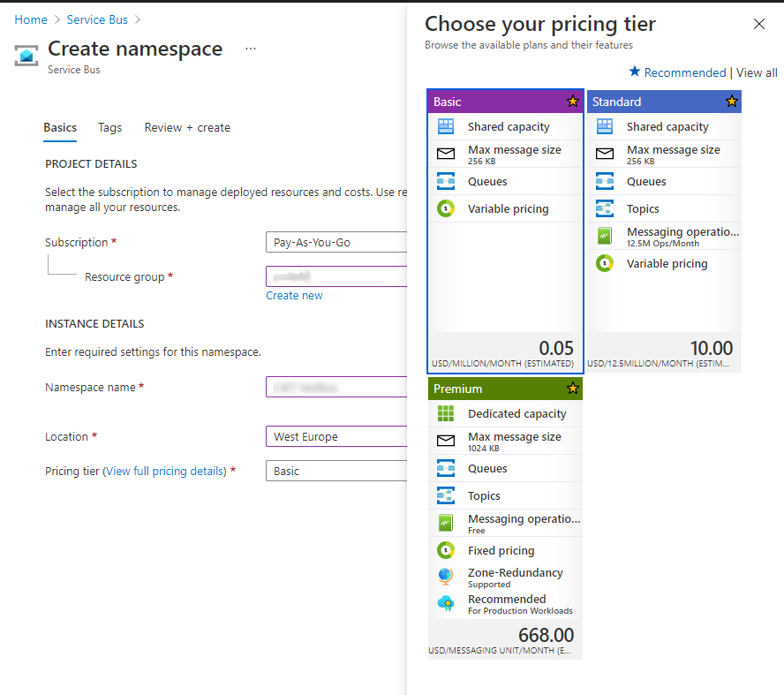Click View all pricing plans link

tap(757, 73)
